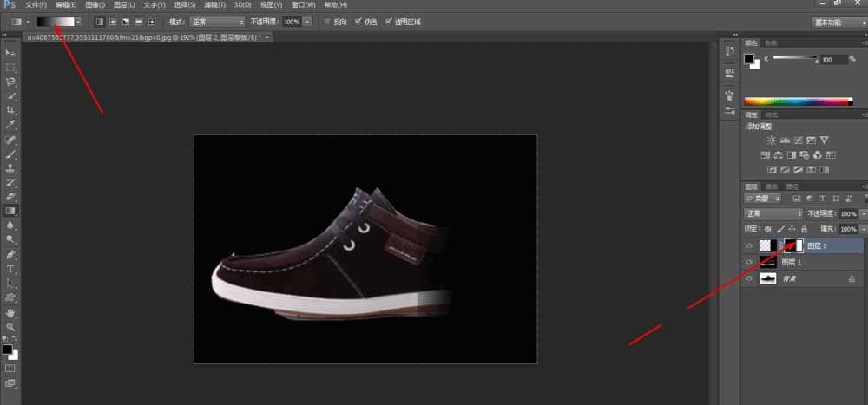Open the gradient mode 正常 dropdown

click(x=217, y=21)
